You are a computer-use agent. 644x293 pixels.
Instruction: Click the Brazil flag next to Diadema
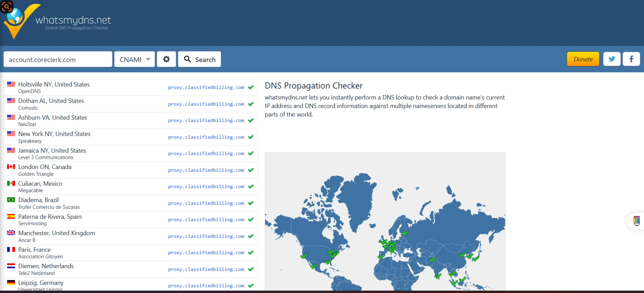11,200
